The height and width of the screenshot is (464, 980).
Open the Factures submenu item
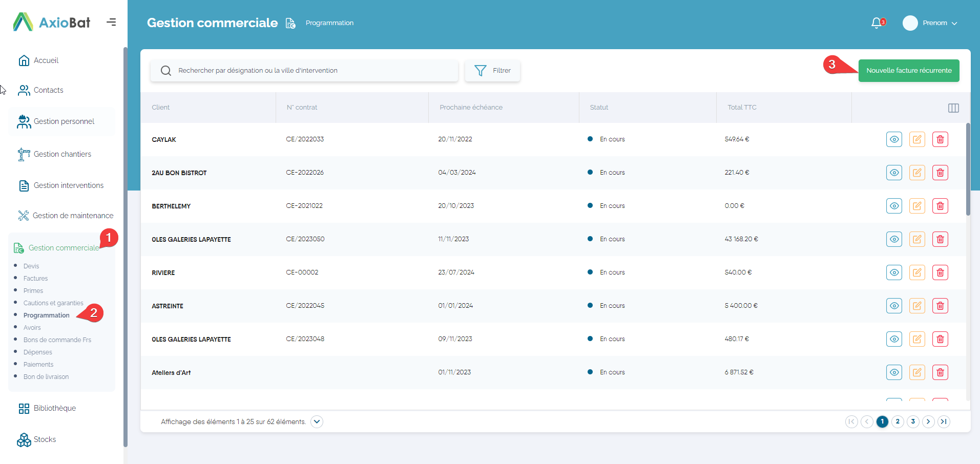(x=35, y=279)
